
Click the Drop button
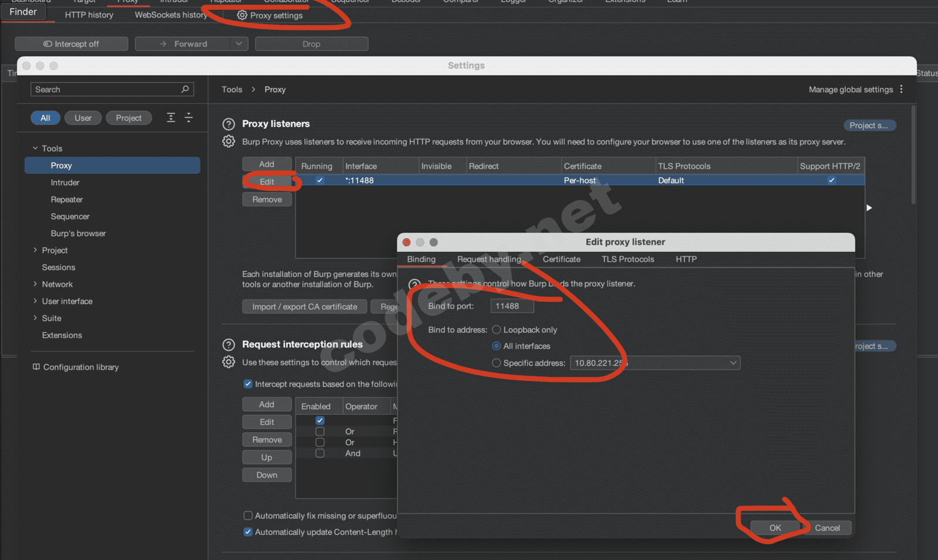pos(311,44)
